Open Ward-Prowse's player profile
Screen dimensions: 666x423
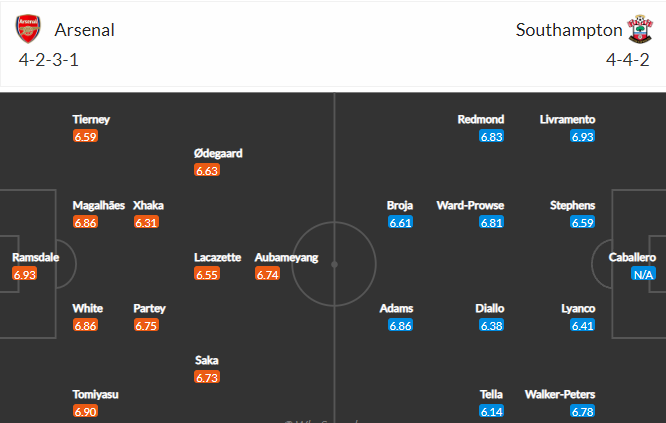(x=470, y=205)
